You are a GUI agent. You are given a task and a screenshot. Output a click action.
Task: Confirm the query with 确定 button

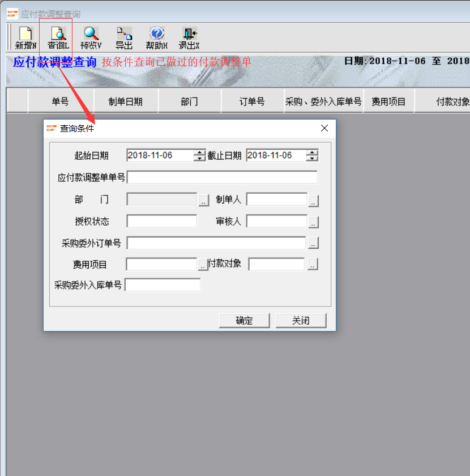click(x=244, y=321)
